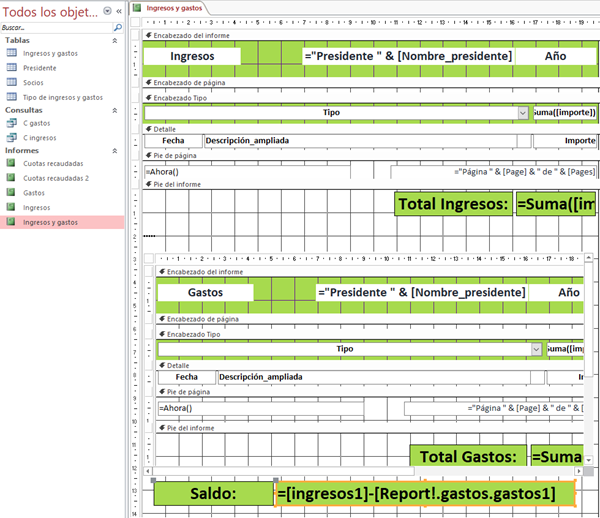Click the Tipo de ingresos y gastos table icon
The height and width of the screenshot is (518, 600).
(x=12, y=97)
